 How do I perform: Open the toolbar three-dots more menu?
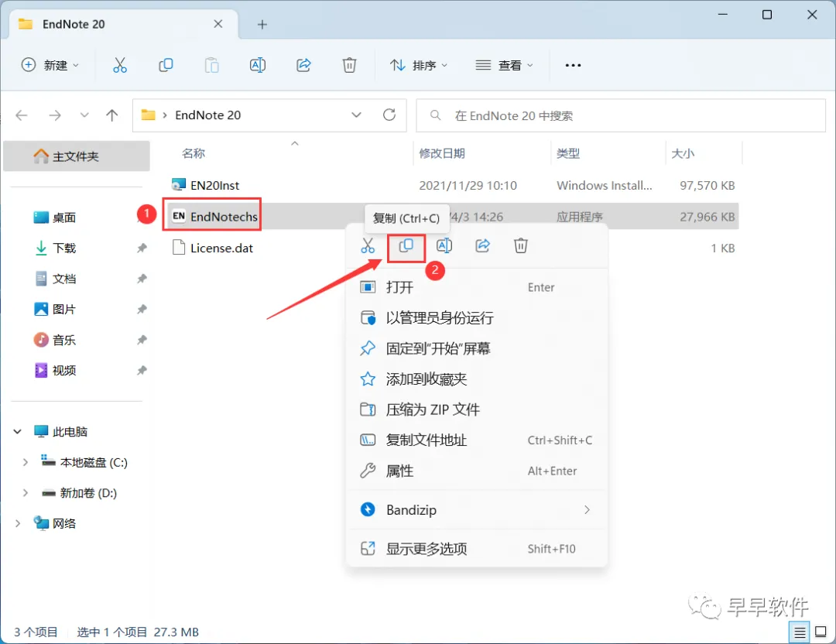tap(573, 65)
